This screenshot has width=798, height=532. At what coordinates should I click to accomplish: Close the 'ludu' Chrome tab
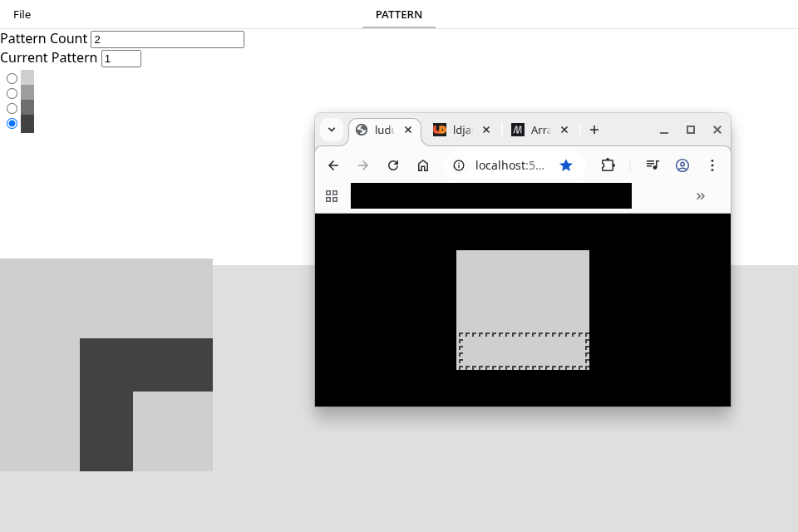(408, 130)
